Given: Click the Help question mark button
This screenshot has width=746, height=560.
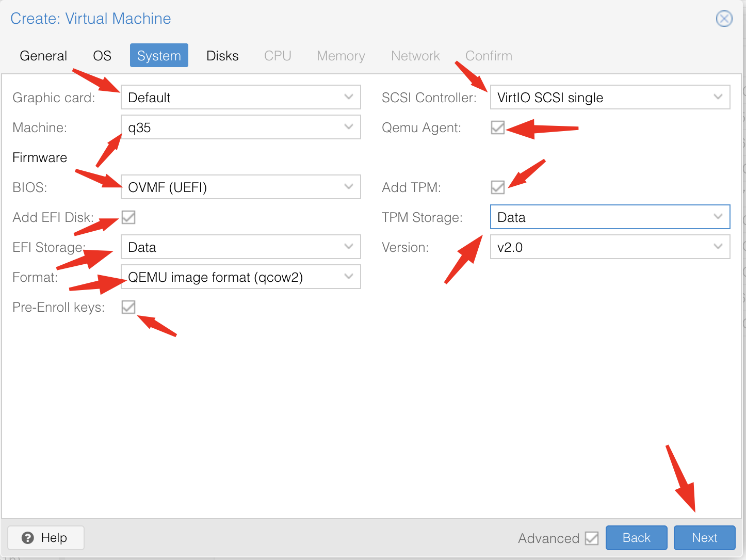Looking at the screenshot, I should coord(45,538).
